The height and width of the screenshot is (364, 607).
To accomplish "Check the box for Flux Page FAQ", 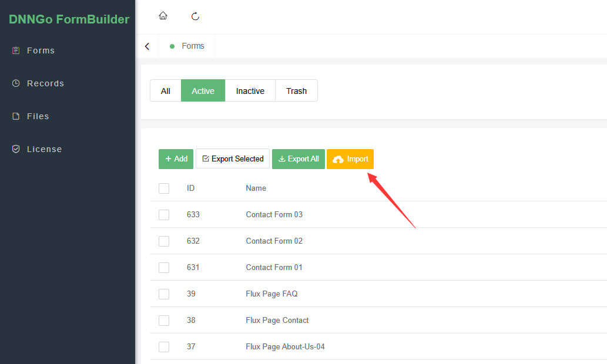I will click(164, 294).
